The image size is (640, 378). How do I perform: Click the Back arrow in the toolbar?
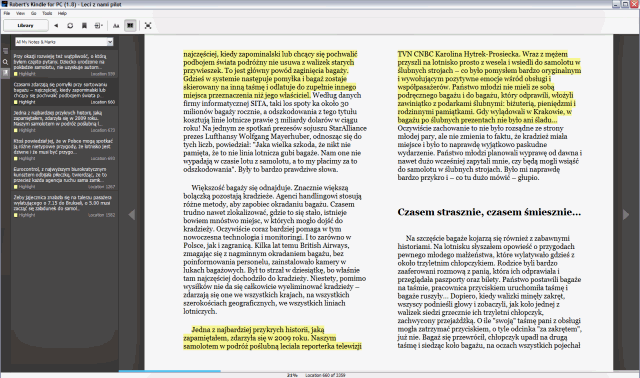click(x=56, y=25)
